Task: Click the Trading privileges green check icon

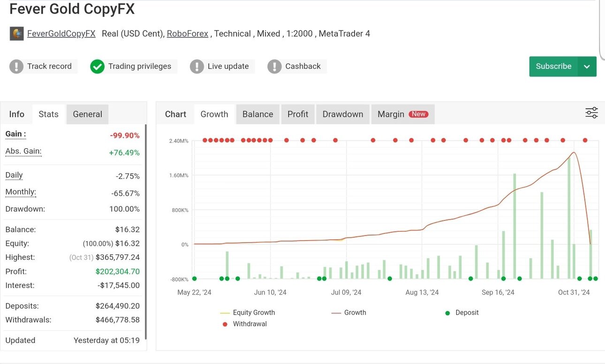Action: tap(98, 67)
